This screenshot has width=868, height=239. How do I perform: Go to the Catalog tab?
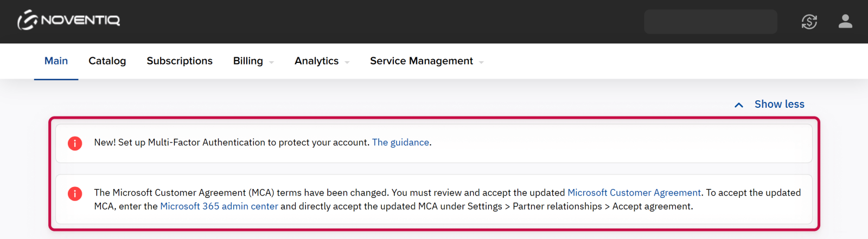107,61
